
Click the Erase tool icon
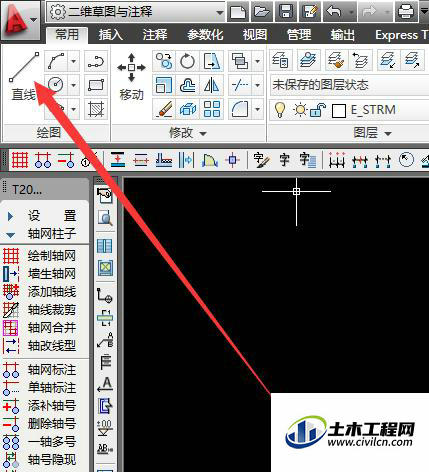coord(164,109)
